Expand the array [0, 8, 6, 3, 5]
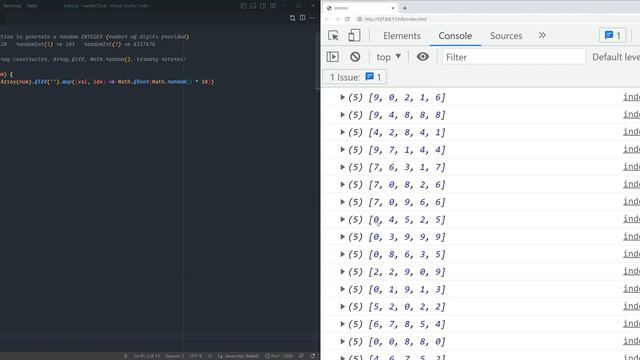This screenshot has width=640, height=360. 342,254
